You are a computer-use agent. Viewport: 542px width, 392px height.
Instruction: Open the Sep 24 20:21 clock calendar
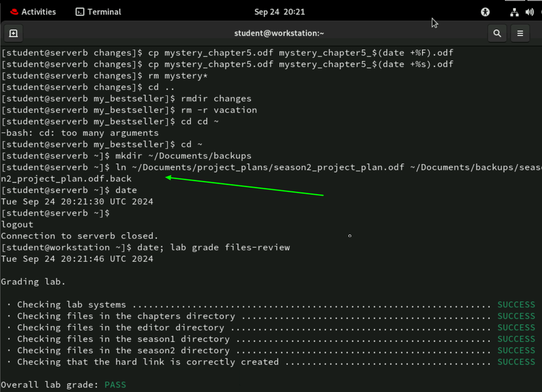[279, 12]
